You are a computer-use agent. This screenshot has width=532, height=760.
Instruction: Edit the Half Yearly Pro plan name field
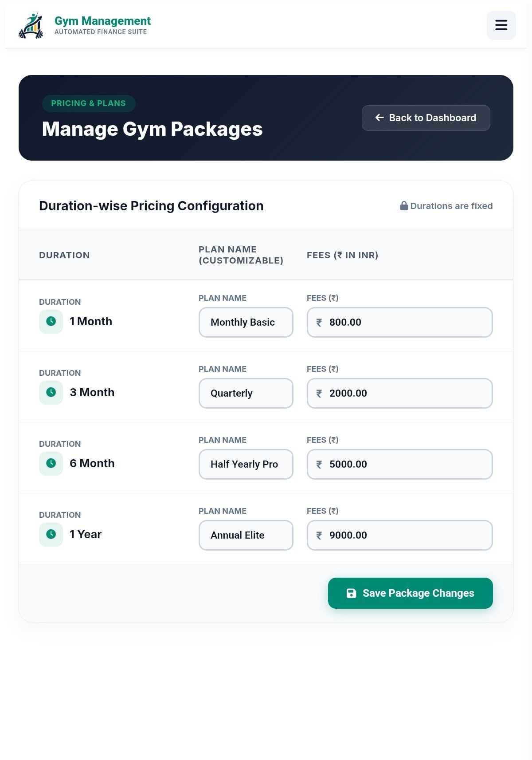(x=246, y=464)
